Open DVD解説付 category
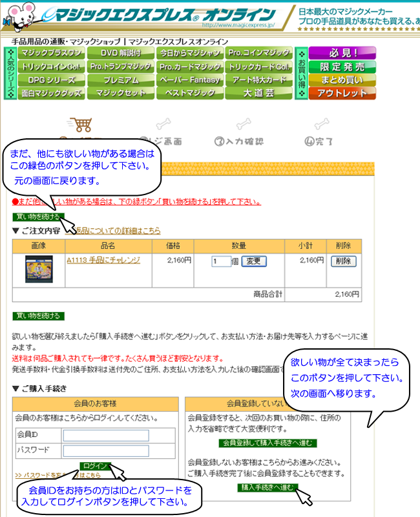Viewport: 420px width, 517px height. pos(121,53)
